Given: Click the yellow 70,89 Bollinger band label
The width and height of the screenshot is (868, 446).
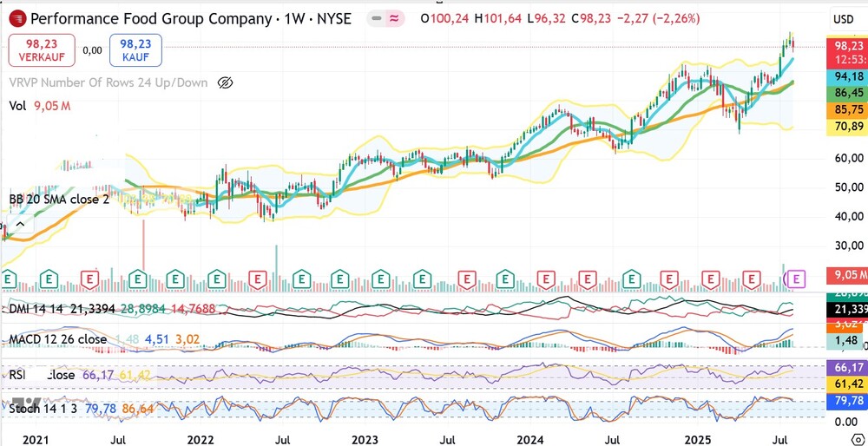Looking at the screenshot, I should 846,128.
